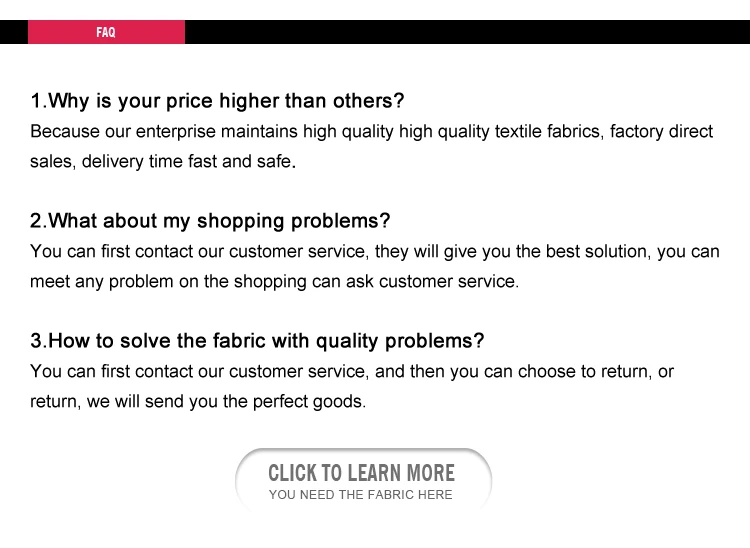Click "return, we will send you the perfect goods" line

tap(198, 402)
